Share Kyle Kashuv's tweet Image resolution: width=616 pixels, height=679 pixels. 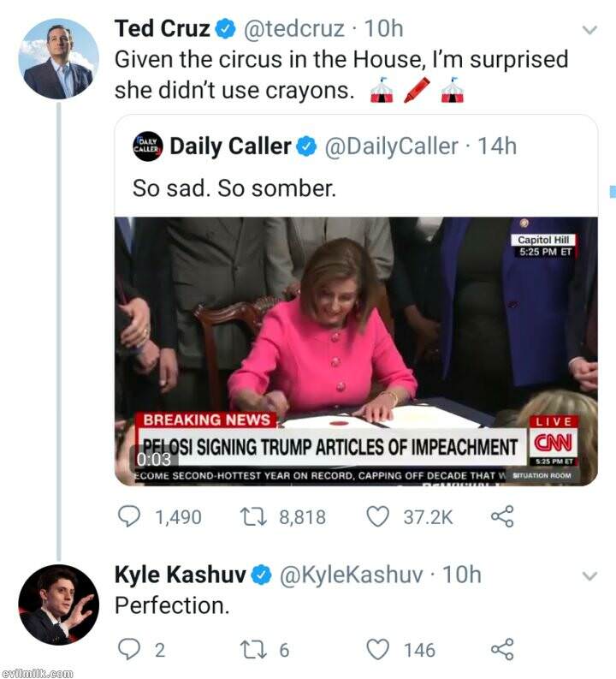tap(502, 650)
